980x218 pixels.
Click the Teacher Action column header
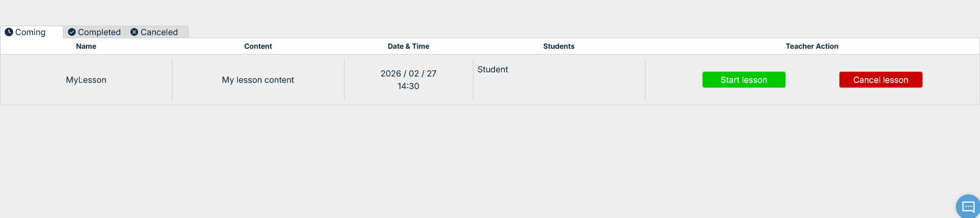point(812,46)
